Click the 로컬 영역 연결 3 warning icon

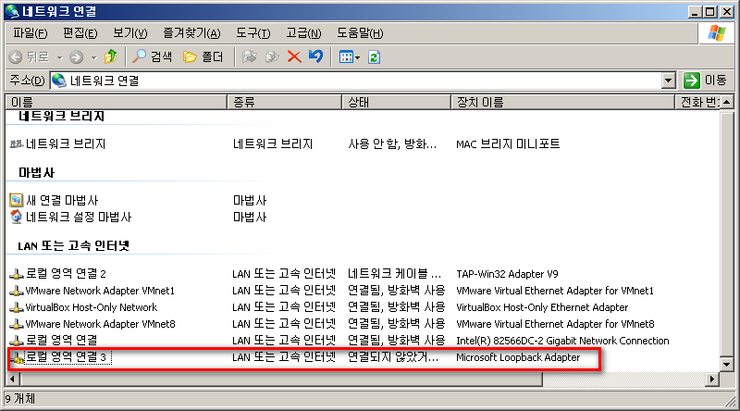[x=17, y=358]
